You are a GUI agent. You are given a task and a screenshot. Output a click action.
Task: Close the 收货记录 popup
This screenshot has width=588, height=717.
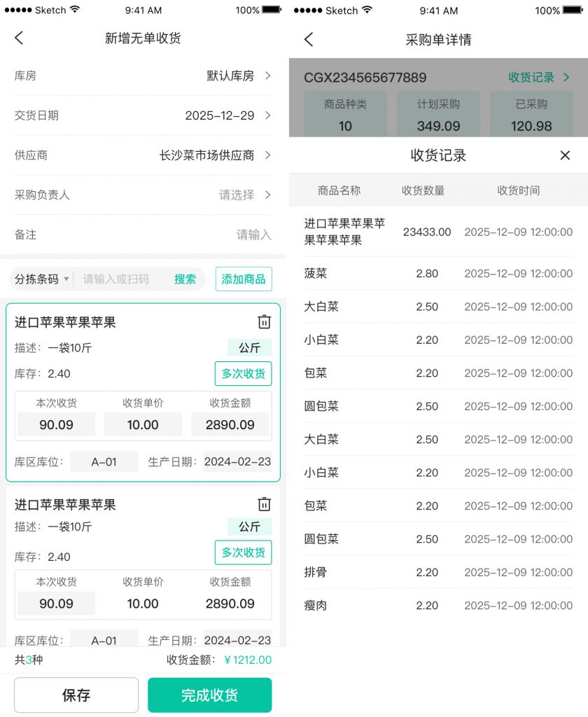(565, 155)
